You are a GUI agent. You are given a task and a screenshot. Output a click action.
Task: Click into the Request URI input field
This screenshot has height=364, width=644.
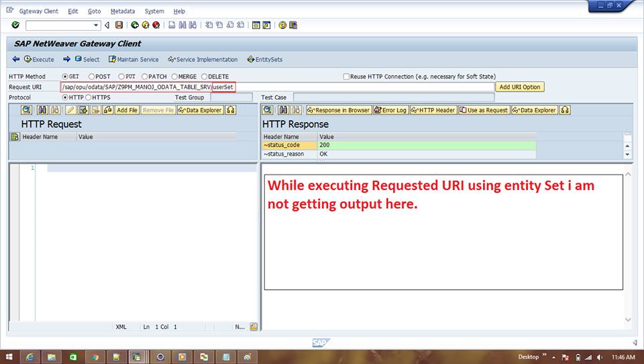tap(277, 87)
